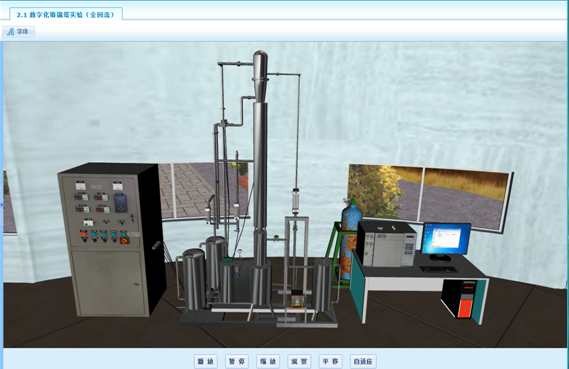Click the computer monitor on the desk
The image size is (569, 369).
446,238
